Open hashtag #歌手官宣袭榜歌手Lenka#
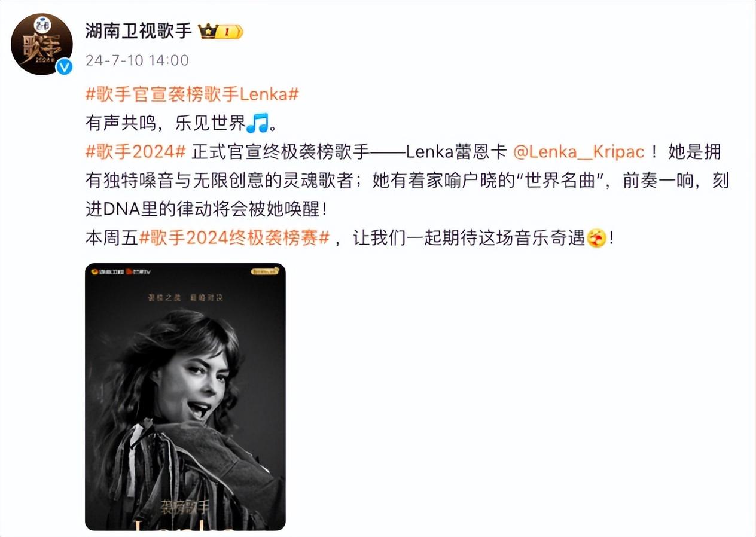Screen dimensions: 756x537 (192, 94)
